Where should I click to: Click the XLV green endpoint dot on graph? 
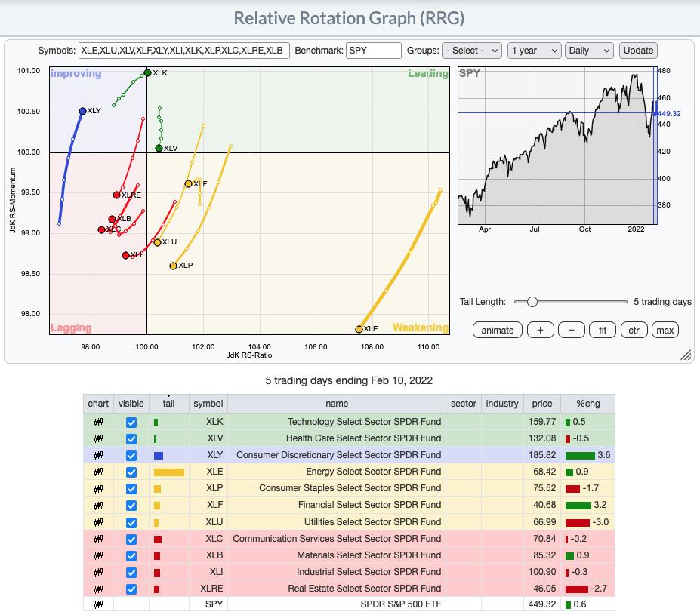159,148
